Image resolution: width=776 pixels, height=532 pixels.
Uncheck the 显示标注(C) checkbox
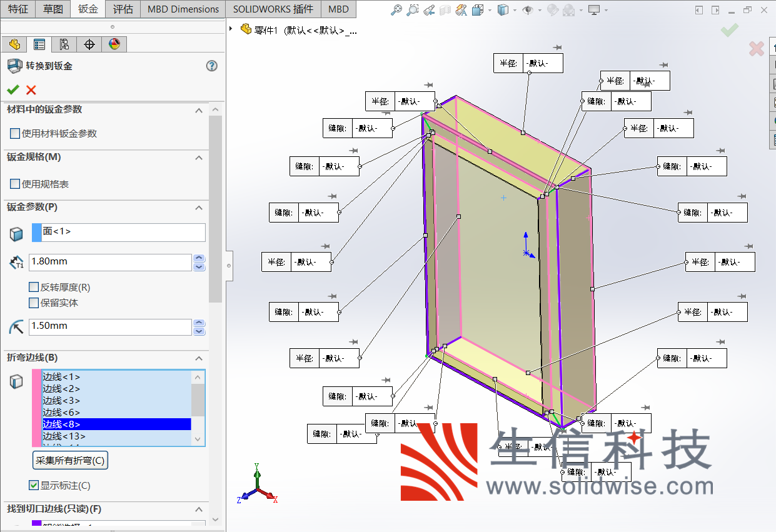tap(34, 485)
